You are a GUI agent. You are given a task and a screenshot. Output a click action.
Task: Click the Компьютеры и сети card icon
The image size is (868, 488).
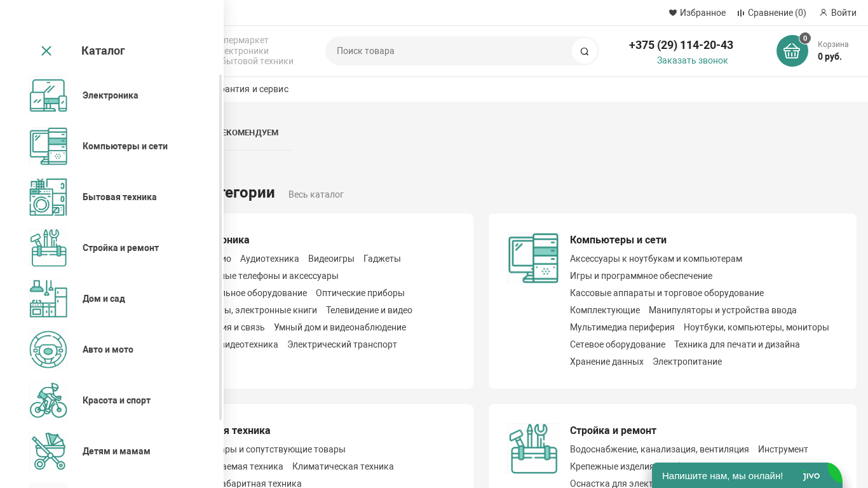point(533,258)
